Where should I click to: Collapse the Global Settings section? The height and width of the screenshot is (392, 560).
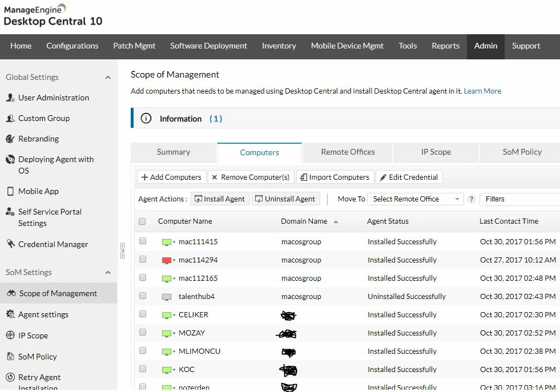108,77
